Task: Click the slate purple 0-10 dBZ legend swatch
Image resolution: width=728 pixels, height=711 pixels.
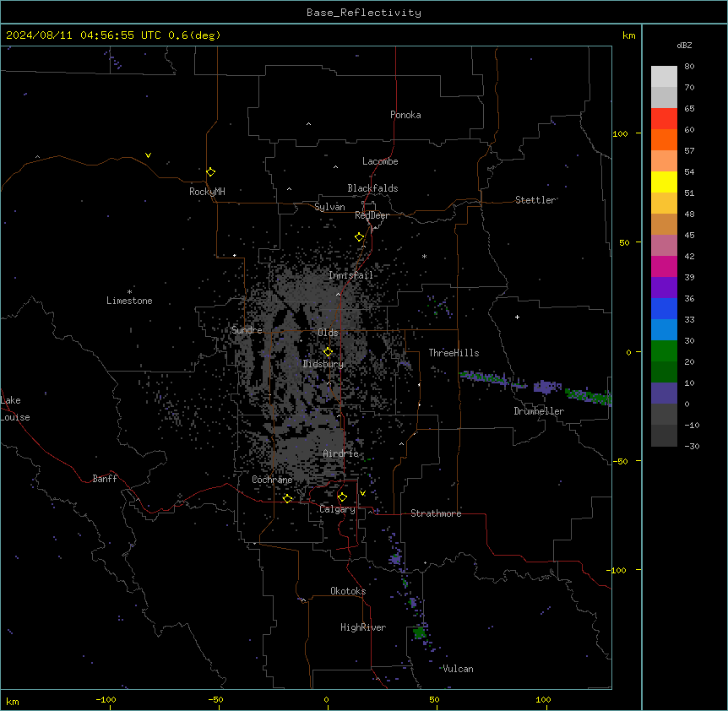Action: (664, 393)
